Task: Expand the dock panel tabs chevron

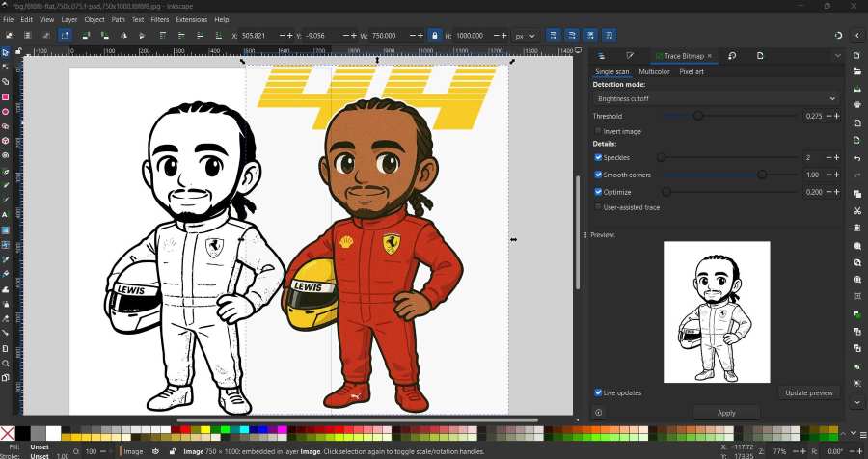Action: point(837,56)
